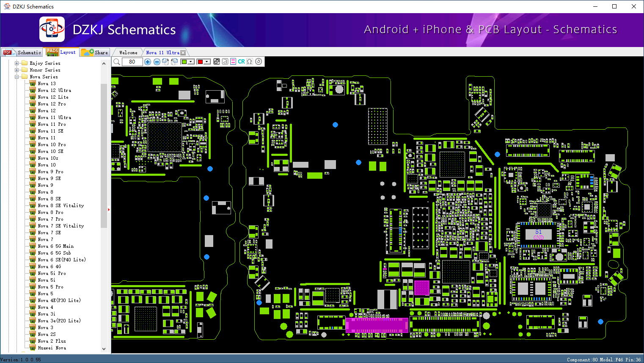This screenshot has height=363, width=644.
Task: Open the Share tab
Action: point(95,53)
